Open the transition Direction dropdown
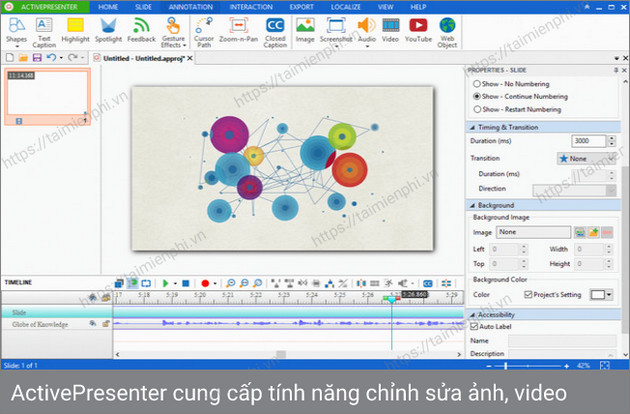This screenshot has width=630, height=414. pos(574,190)
